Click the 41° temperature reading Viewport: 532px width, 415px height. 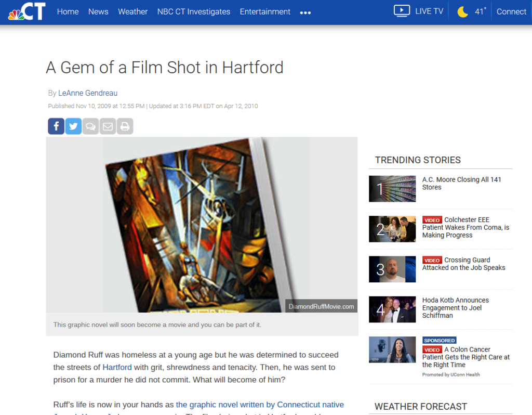[x=481, y=11]
